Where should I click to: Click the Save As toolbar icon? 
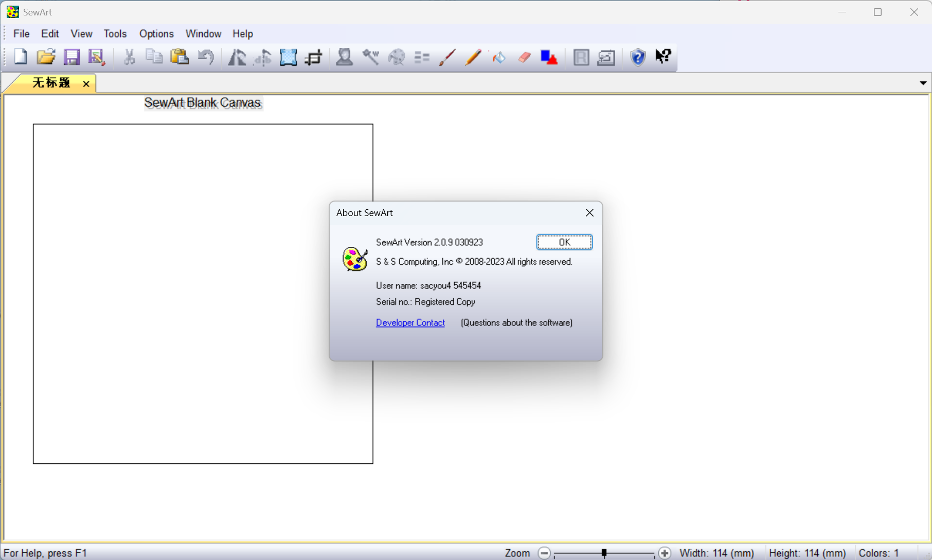tap(97, 57)
